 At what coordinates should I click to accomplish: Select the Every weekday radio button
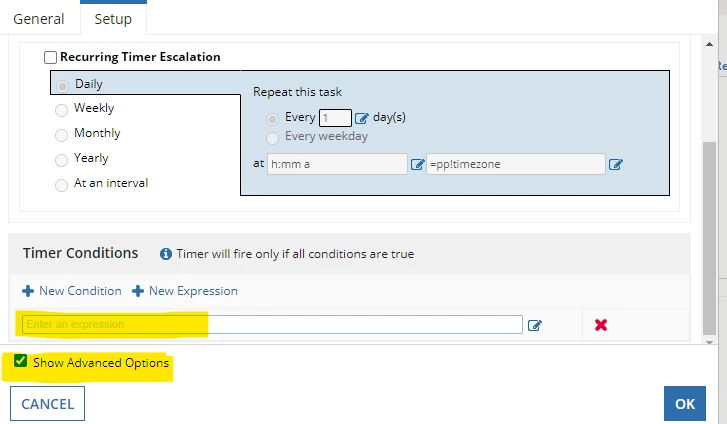272,138
